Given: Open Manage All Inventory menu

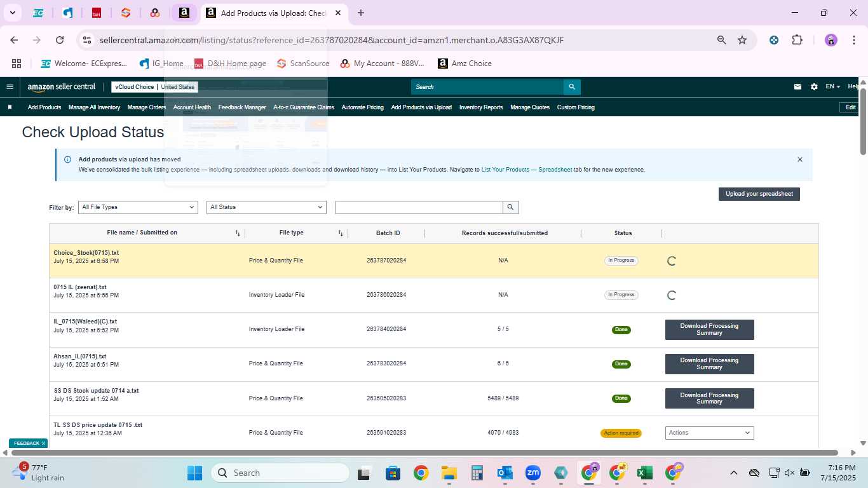Looking at the screenshot, I should pos(94,107).
